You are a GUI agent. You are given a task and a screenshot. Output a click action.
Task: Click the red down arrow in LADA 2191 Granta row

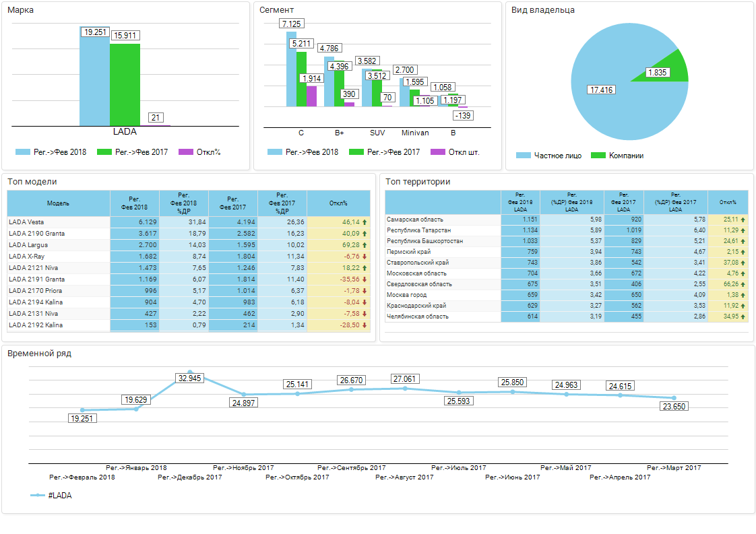[x=365, y=279]
